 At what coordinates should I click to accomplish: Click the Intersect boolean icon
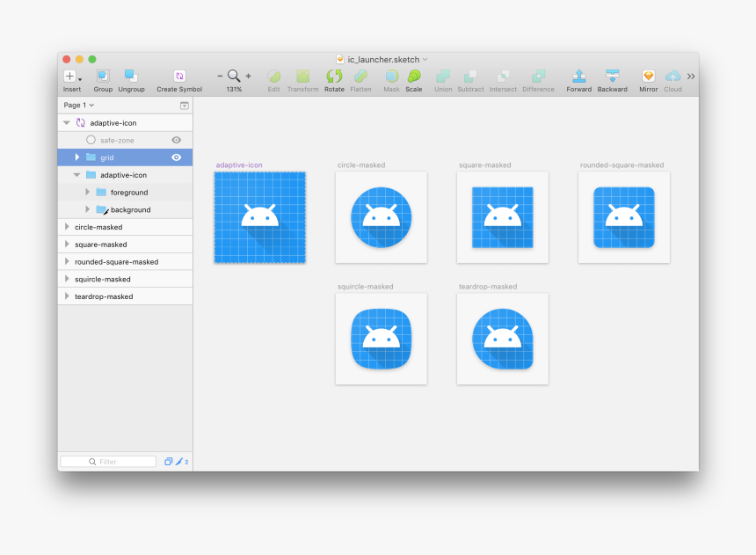503,77
